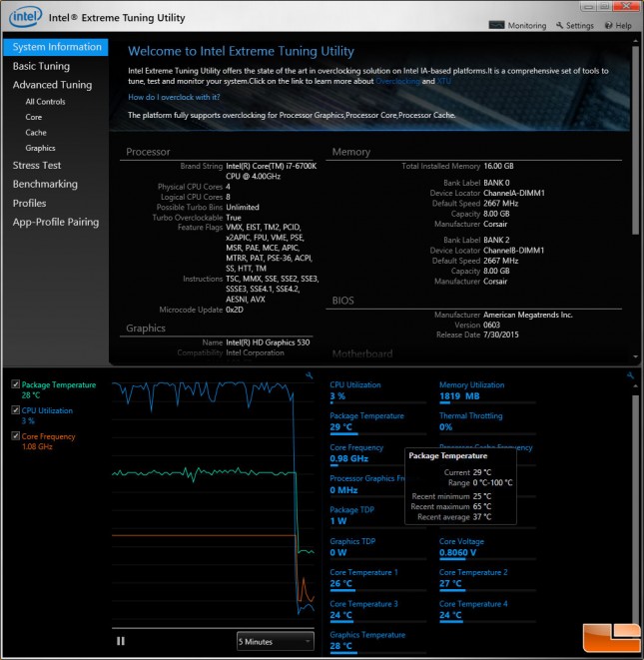Close the Intel XTU window
Viewport: 644px width, 660px height.
coord(626,6)
